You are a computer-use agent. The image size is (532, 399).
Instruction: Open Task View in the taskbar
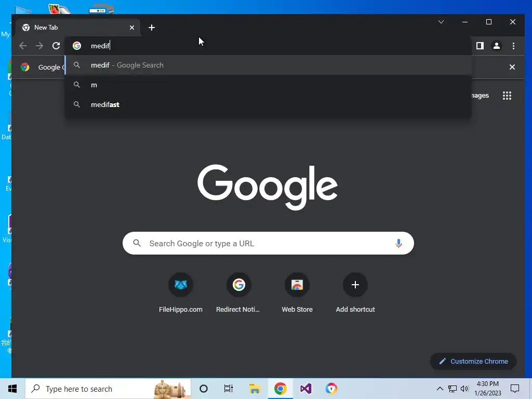pos(229,389)
